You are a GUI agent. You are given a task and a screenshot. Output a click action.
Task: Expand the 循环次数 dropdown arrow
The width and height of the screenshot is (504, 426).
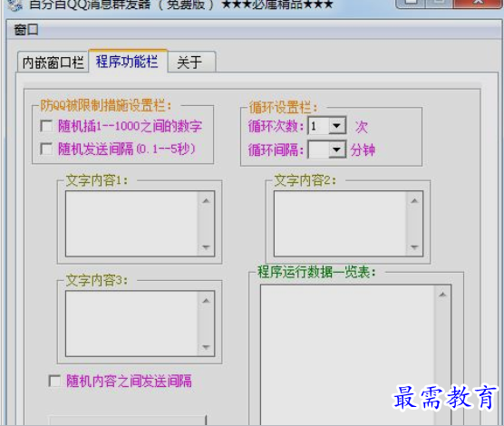(x=337, y=126)
